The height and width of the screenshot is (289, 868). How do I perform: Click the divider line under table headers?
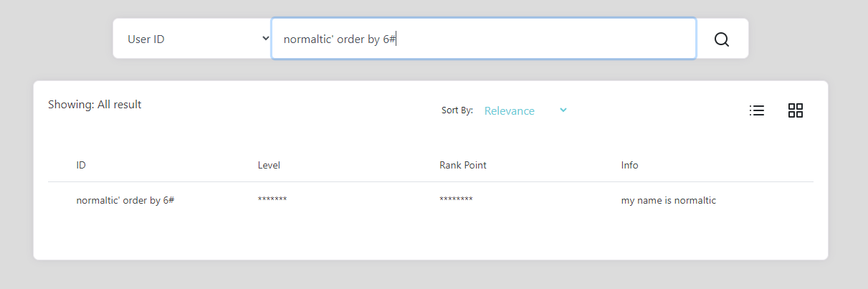[430, 182]
